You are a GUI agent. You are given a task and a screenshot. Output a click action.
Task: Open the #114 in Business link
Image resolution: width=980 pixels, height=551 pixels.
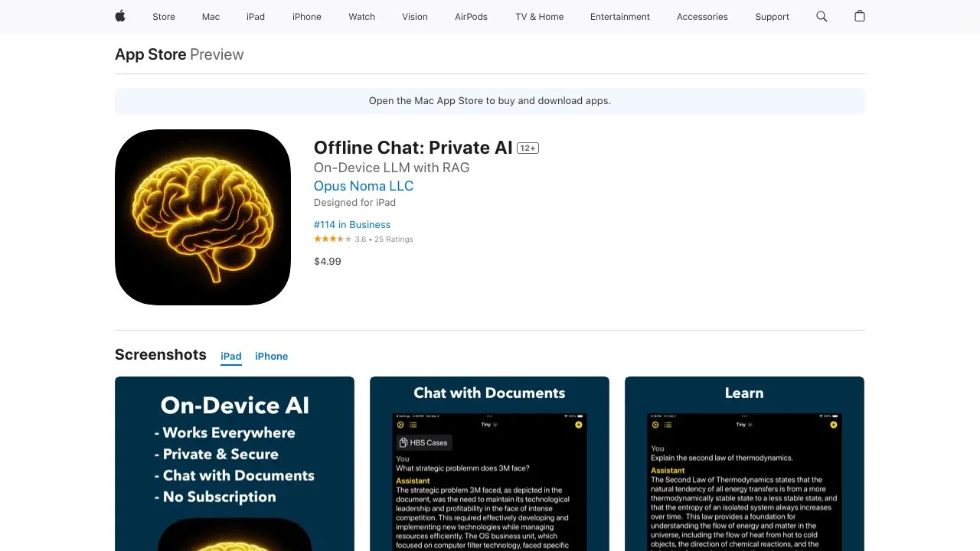click(352, 224)
